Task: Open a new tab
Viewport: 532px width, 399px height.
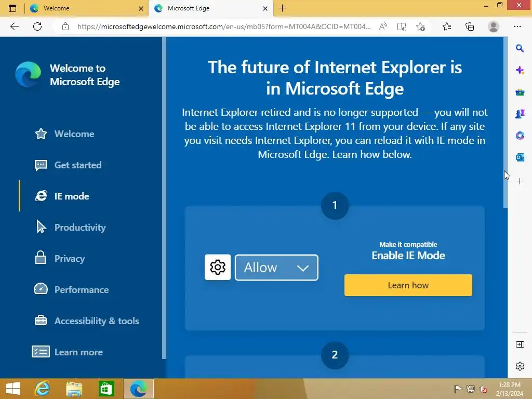Action: coord(282,8)
